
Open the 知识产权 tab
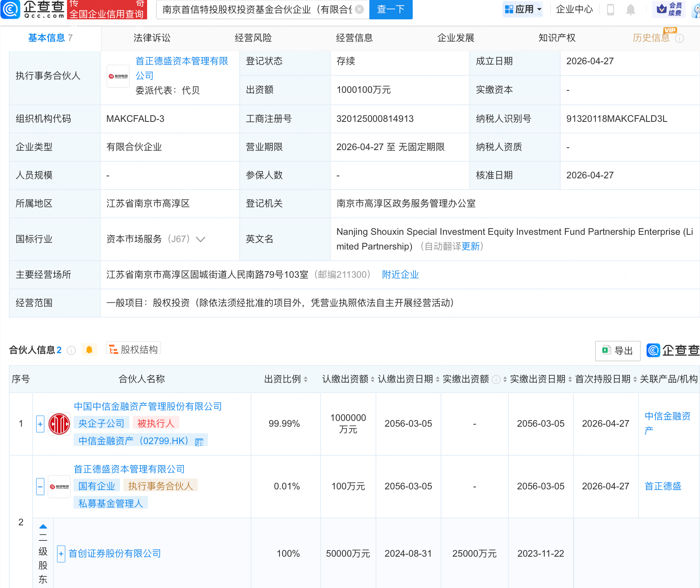pos(557,38)
